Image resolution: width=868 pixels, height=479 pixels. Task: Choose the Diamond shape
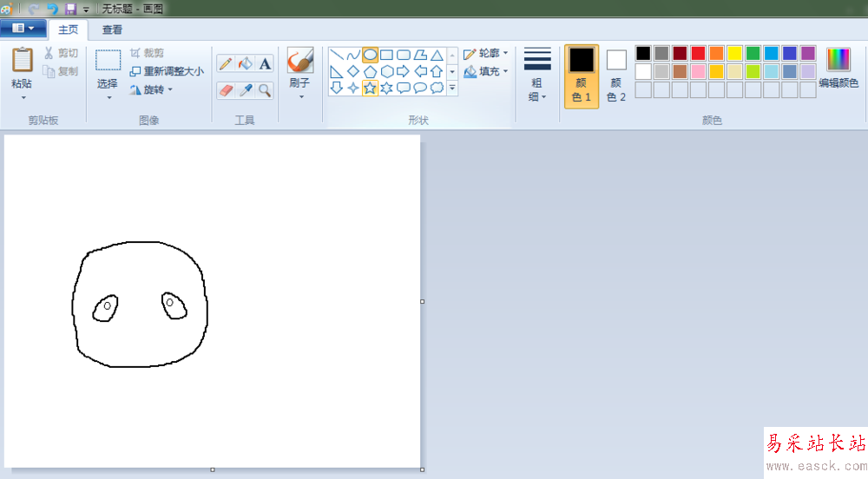pyautogui.click(x=353, y=71)
